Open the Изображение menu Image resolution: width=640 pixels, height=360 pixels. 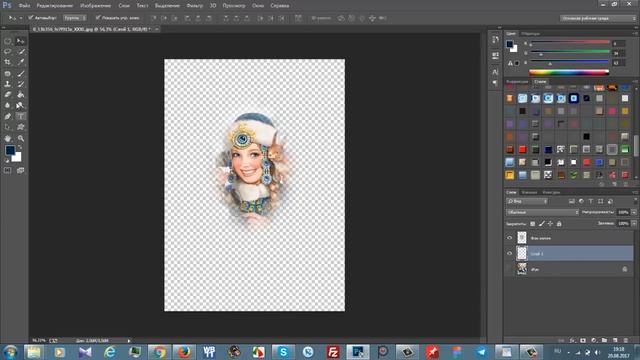[96, 6]
